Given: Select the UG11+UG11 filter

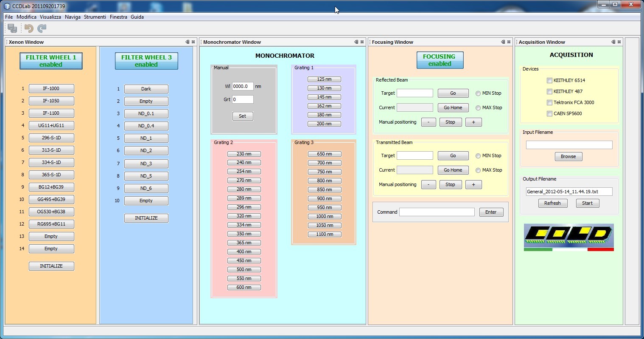Looking at the screenshot, I should (x=51, y=125).
